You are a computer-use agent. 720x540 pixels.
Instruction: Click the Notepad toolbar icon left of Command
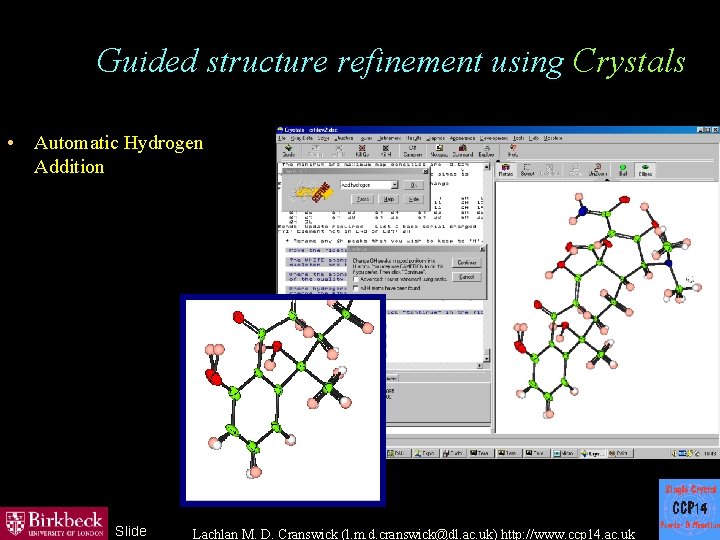click(439, 150)
